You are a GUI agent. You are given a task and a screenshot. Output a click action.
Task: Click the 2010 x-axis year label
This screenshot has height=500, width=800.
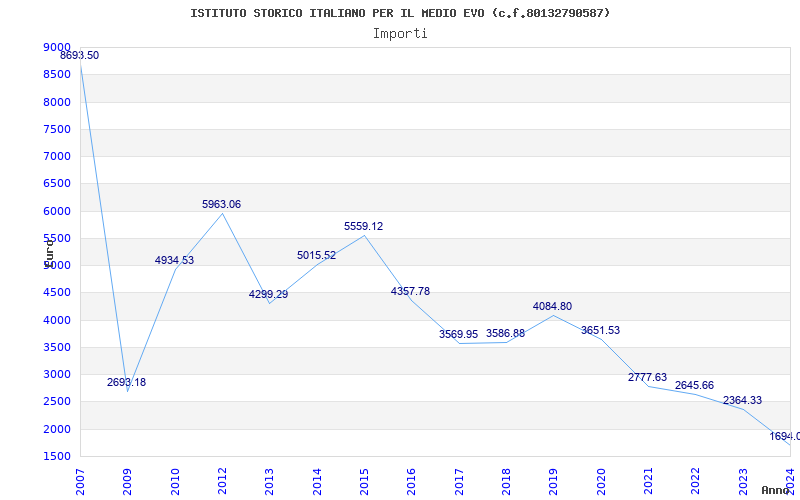175,481
